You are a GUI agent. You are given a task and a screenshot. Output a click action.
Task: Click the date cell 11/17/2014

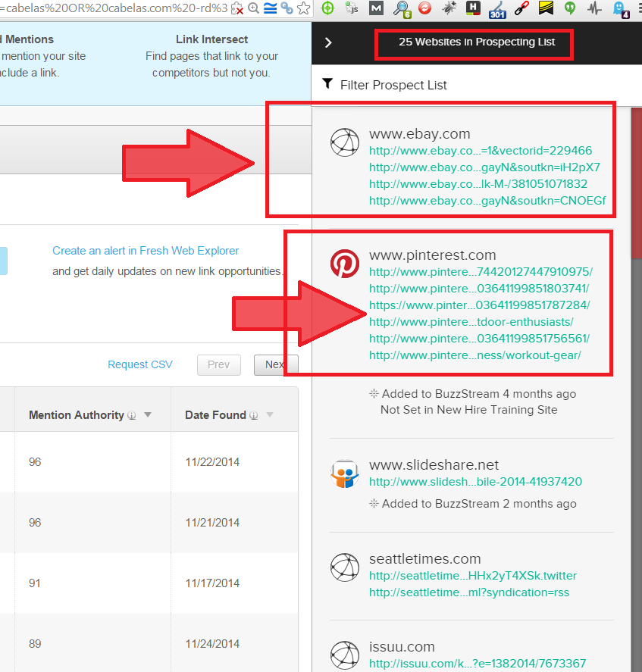pyautogui.click(x=212, y=583)
